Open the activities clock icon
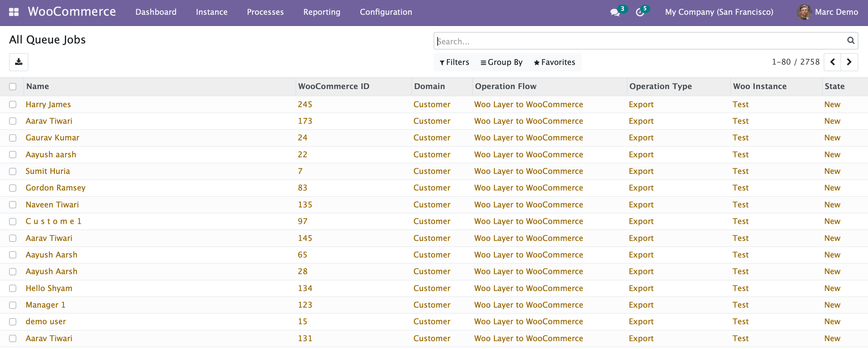The image size is (868, 349). click(x=640, y=12)
